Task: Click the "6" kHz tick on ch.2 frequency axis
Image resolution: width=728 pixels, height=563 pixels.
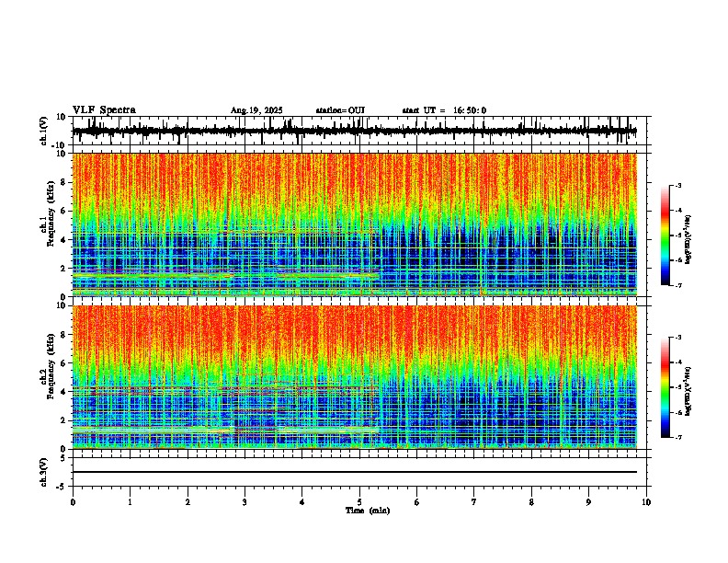Action: tap(63, 363)
